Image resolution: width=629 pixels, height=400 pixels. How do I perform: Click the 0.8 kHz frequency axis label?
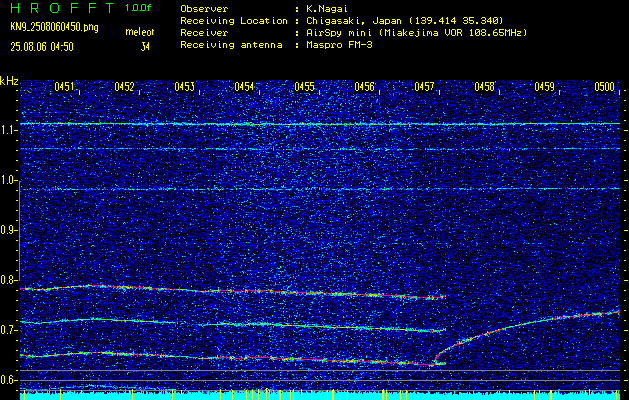point(9,280)
